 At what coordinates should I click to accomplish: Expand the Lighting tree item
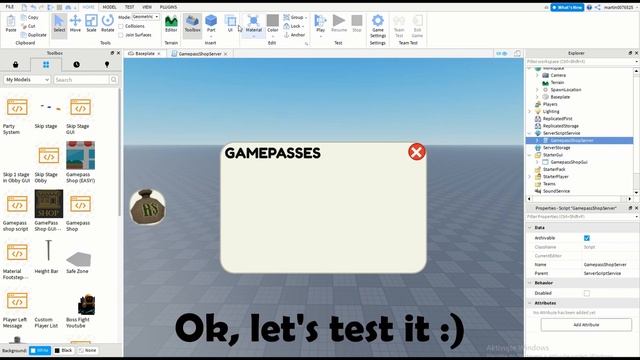[x=530, y=111]
